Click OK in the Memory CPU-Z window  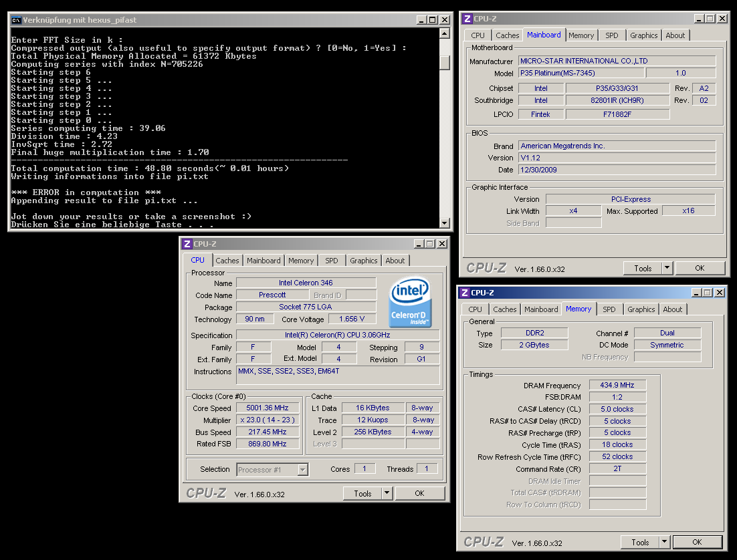point(697,542)
